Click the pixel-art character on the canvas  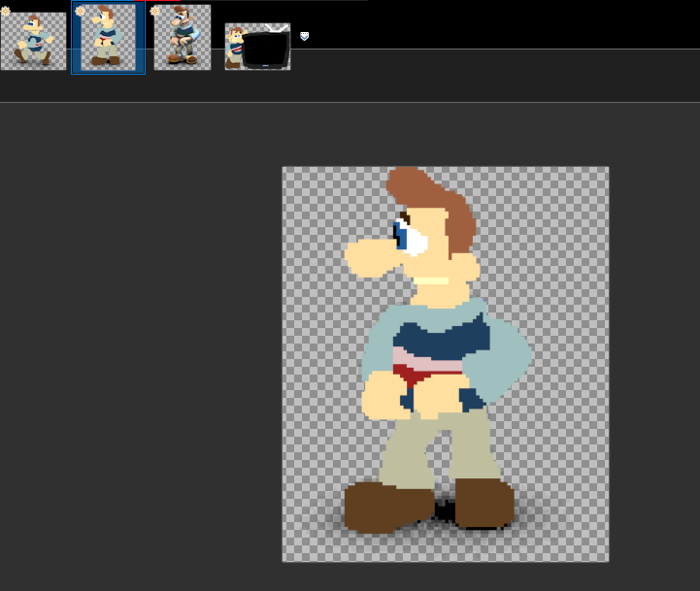[438, 350]
